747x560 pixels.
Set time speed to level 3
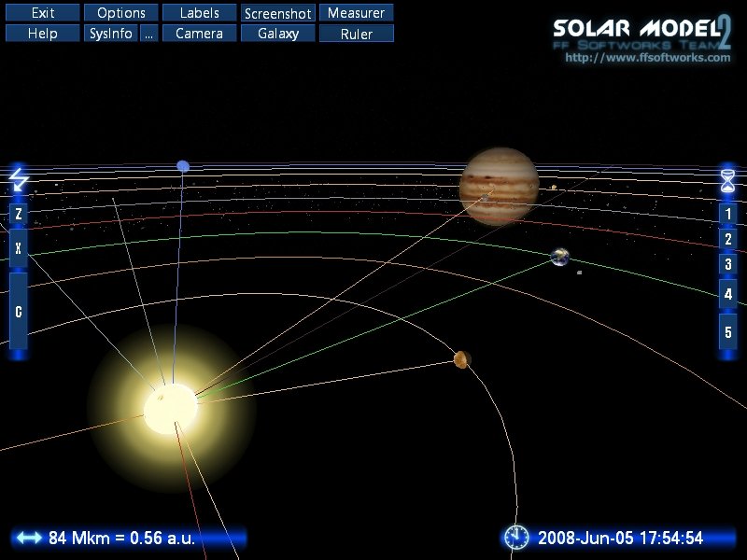point(728,265)
